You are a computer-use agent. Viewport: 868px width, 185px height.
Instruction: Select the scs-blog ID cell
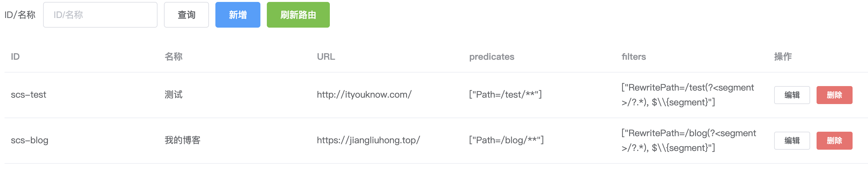pos(30,140)
